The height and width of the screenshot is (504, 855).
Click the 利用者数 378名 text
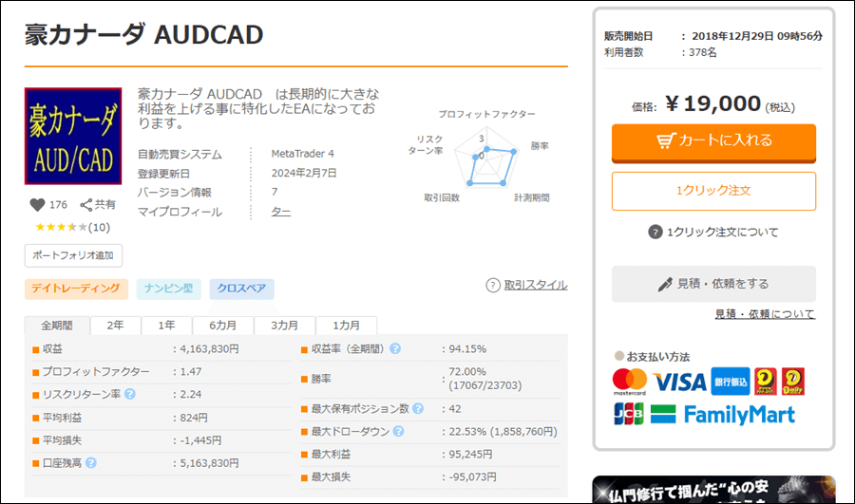(660, 52)
